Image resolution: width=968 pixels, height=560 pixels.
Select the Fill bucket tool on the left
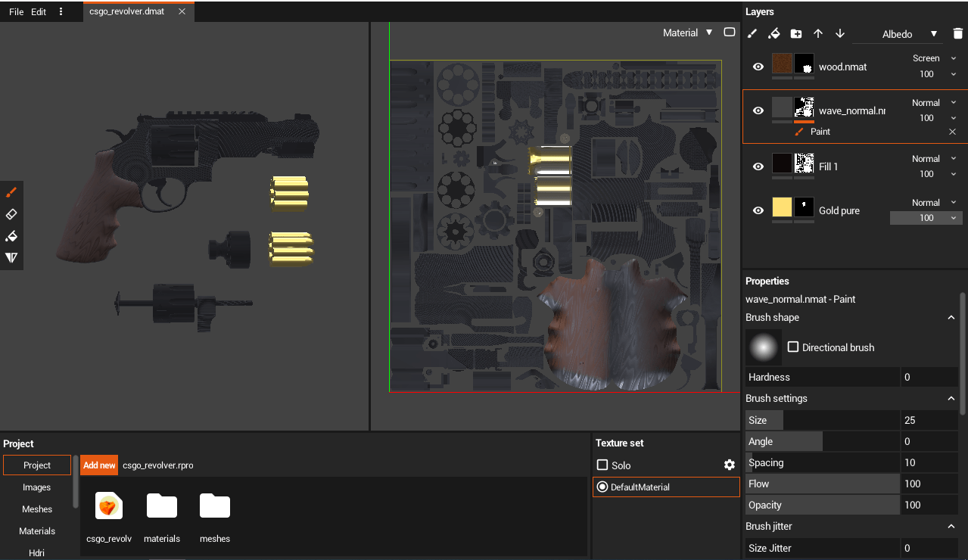(11, 236)
